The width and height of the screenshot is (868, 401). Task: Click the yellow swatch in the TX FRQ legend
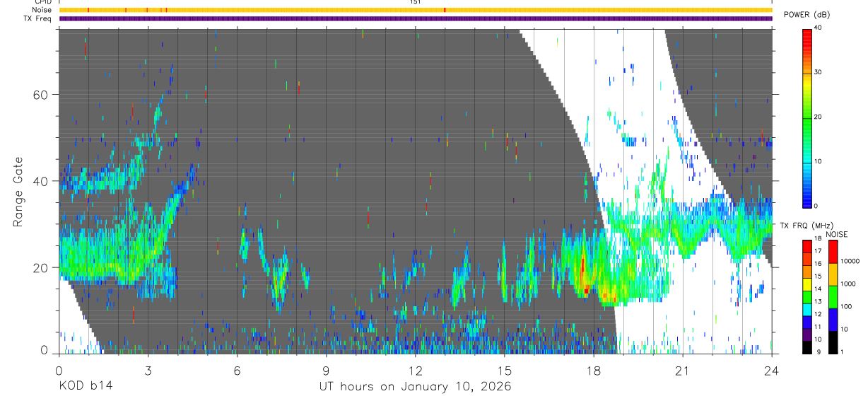[807, 284]
